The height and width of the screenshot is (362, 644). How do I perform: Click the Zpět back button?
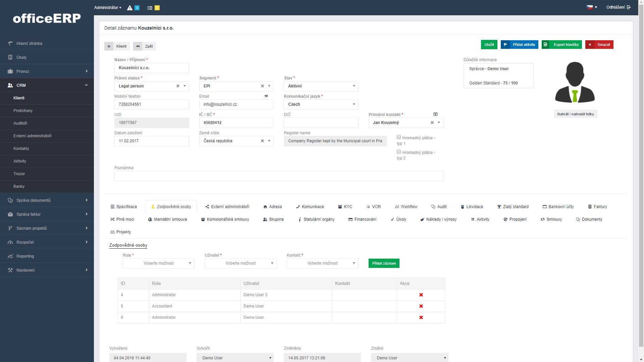[x=145, y=46]
